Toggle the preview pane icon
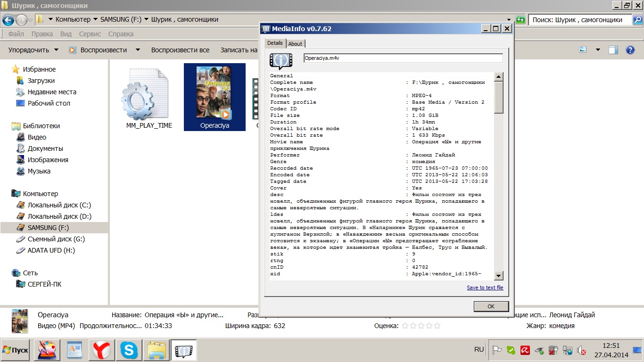This screenshot has width=644, height=362. (613, 50)
